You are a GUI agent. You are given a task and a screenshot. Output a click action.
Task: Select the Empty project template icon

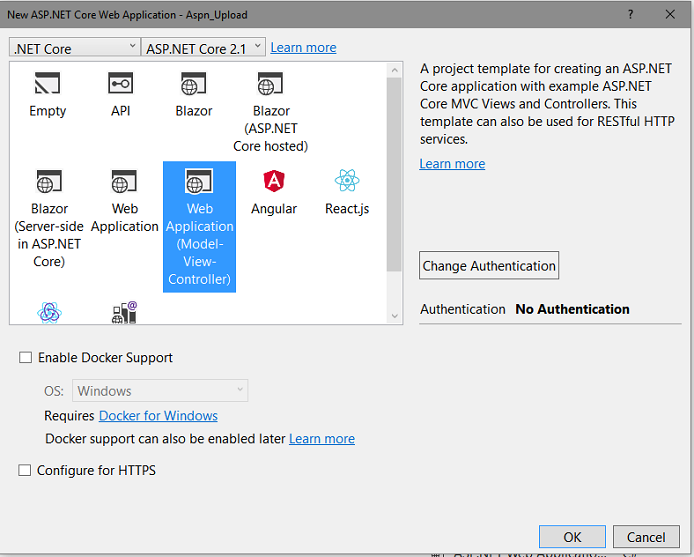47,83
